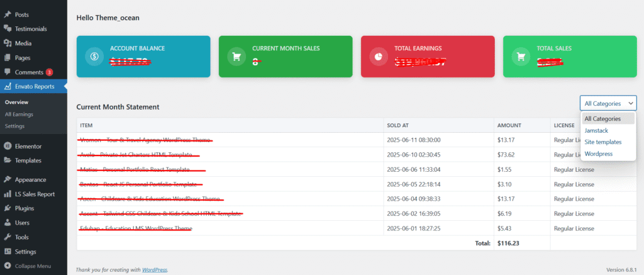Pick the Wordpress category option
Image resolution: width=644 pixels, height=275 pixels.
597,154
